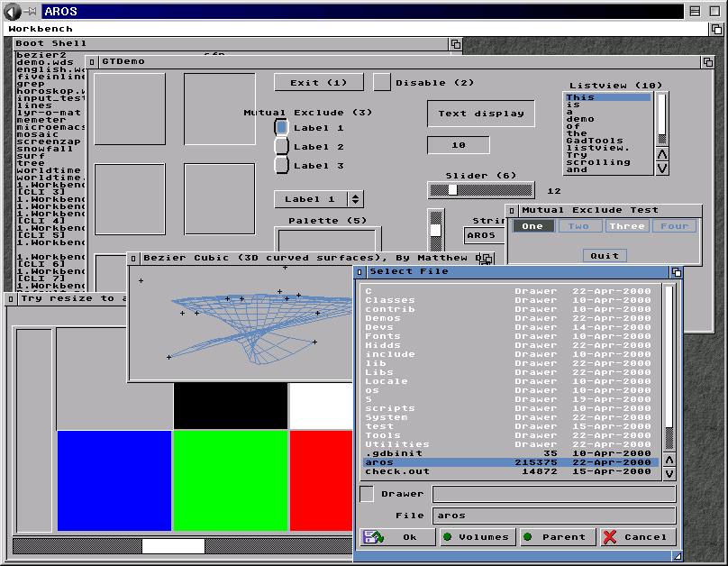This screenshot has width=728, height=566.
Task: Click the Select File resize corner gadget
Action: coord(677,556)
